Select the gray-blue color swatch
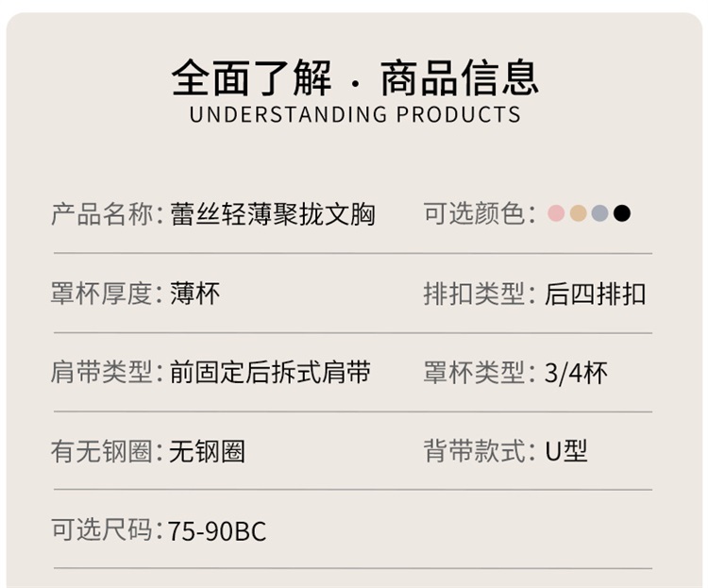 [599, 213]
